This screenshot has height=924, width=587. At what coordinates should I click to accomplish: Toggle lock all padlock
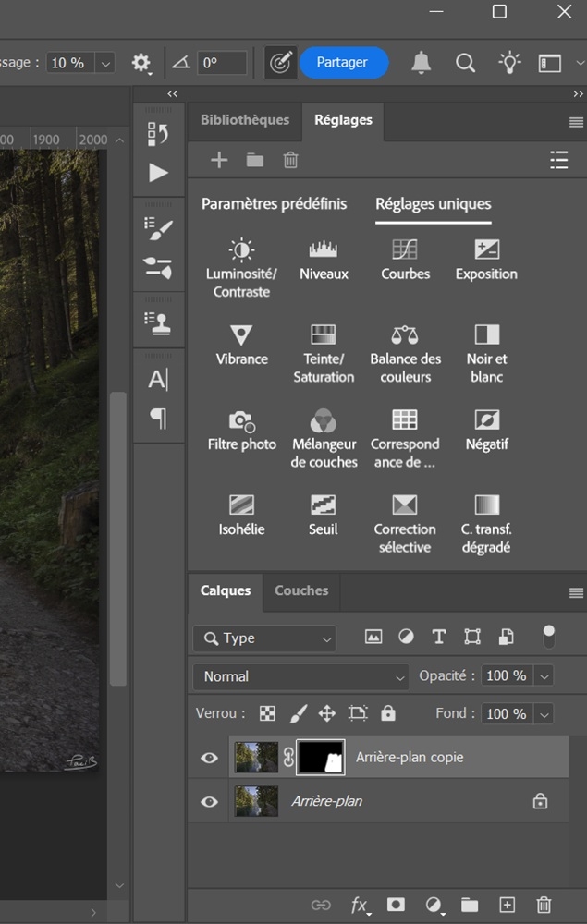[x=388, y=713]
